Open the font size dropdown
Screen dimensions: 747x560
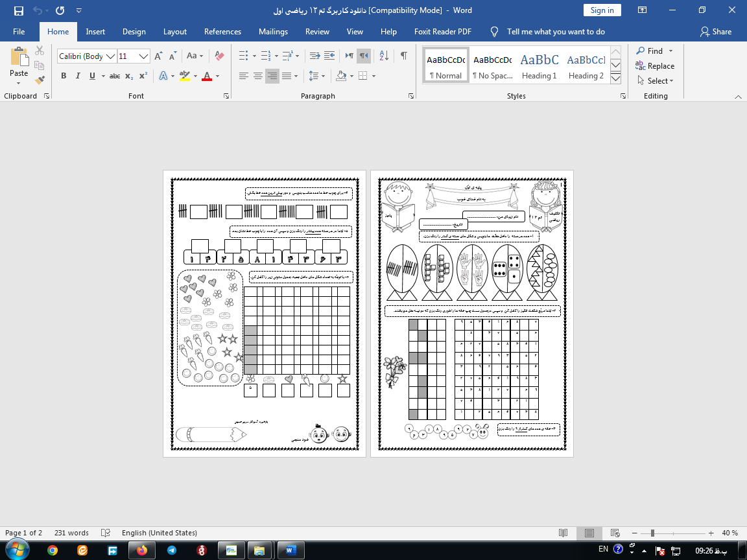coord(144,56)
